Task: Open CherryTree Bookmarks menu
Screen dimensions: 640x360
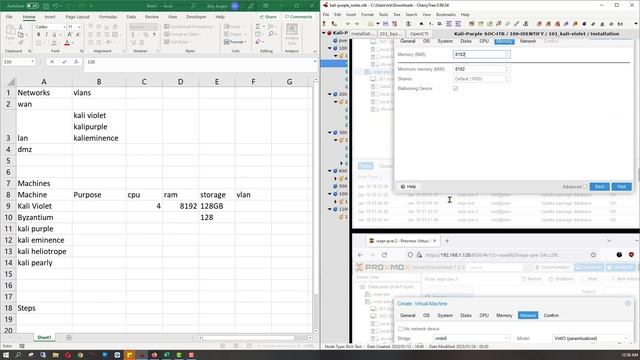Action: point(446,15)
